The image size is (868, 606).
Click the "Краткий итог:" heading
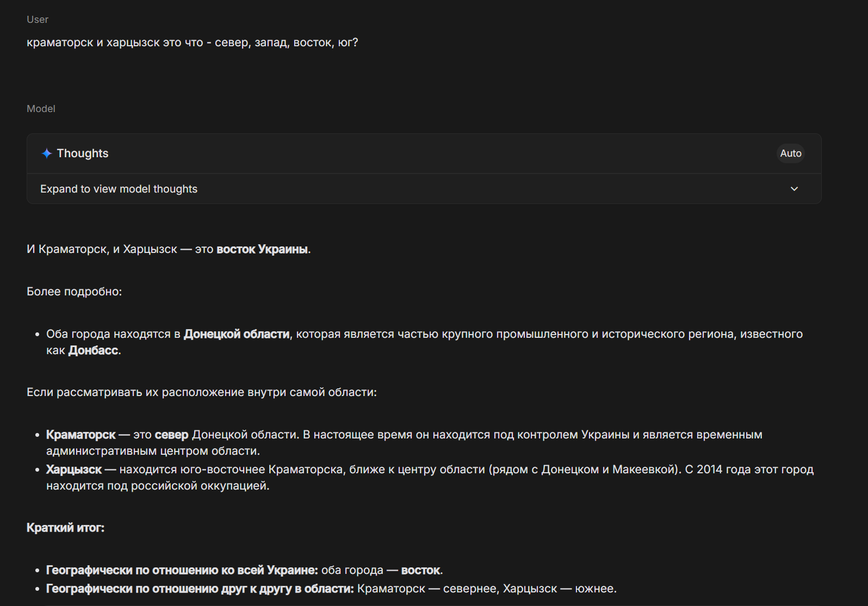[65, 528]
